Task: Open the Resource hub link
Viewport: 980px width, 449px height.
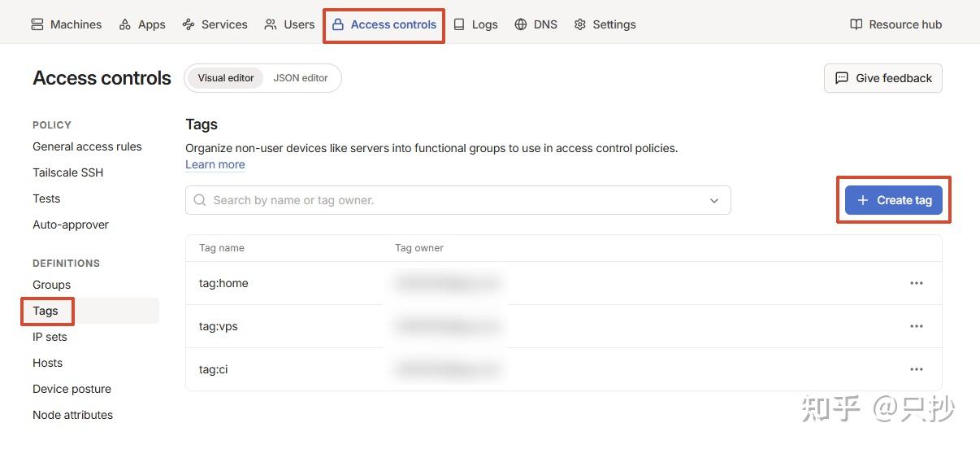Action: point(896,24)
